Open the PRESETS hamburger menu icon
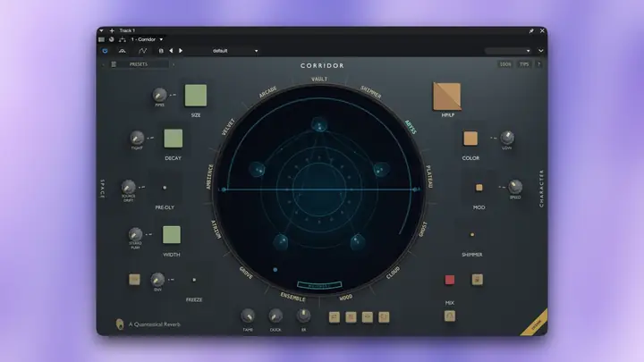 114,64
